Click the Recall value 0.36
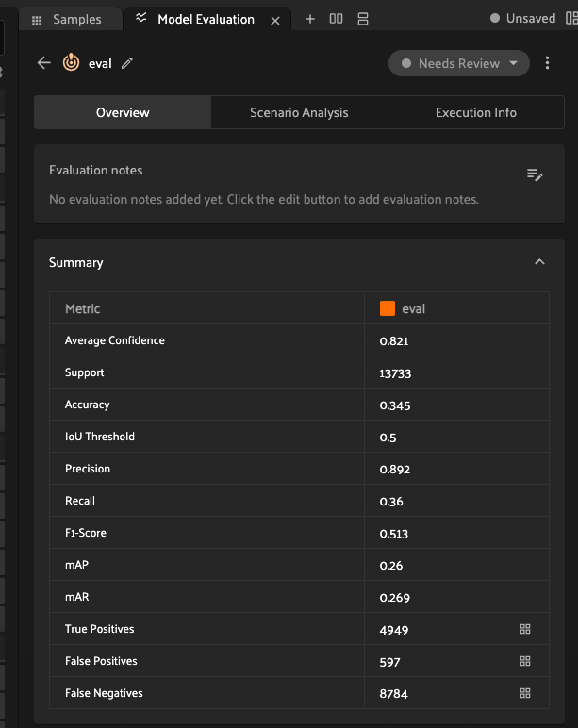The height and width of the screenshot is (728, 578). coord(391,502)
